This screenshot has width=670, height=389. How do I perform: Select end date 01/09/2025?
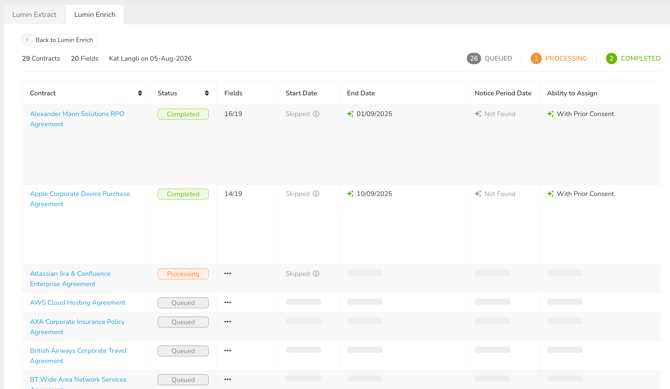pyautogui.click(x=374, y=114)
